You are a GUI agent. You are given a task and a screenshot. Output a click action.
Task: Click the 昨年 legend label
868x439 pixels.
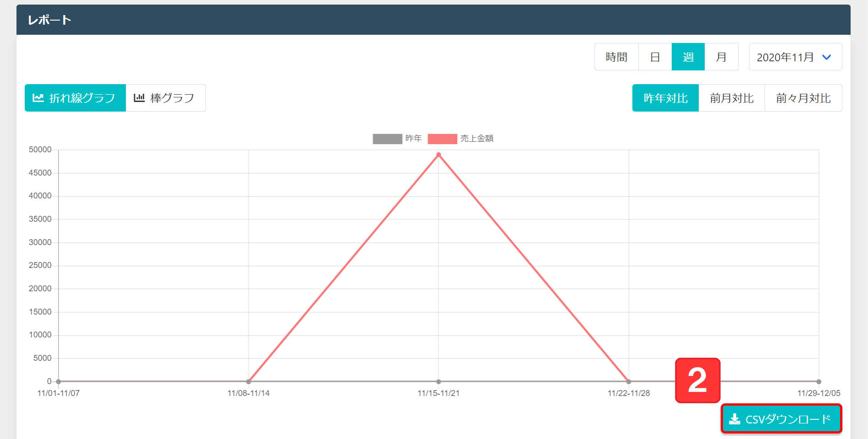pyautogui.click(x=414, y=138)
